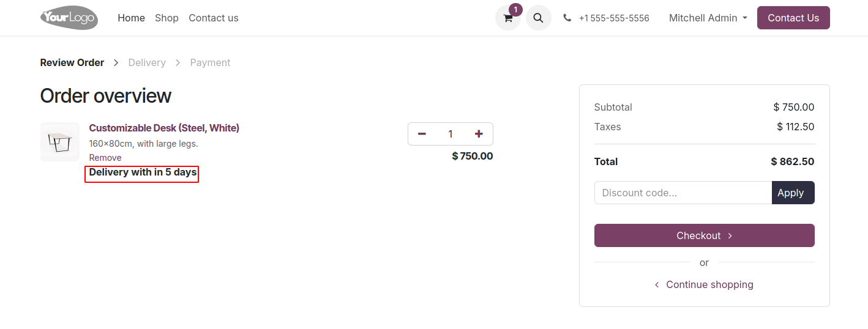Image resolution: width=868 pixels, height=329 pixels.
Task: Apply the discount code
Action: [x=793, y=193]
